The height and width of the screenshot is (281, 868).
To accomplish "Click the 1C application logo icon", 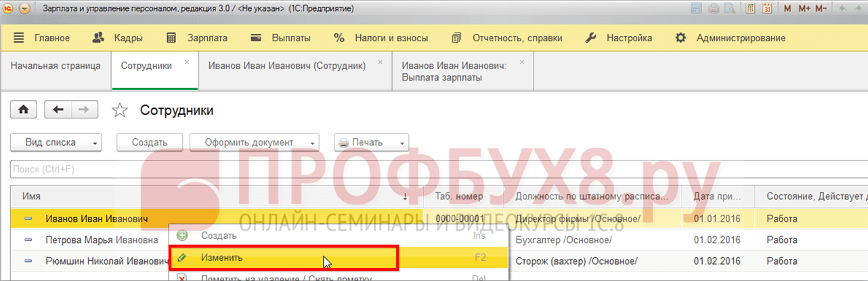I will point(8,9).
